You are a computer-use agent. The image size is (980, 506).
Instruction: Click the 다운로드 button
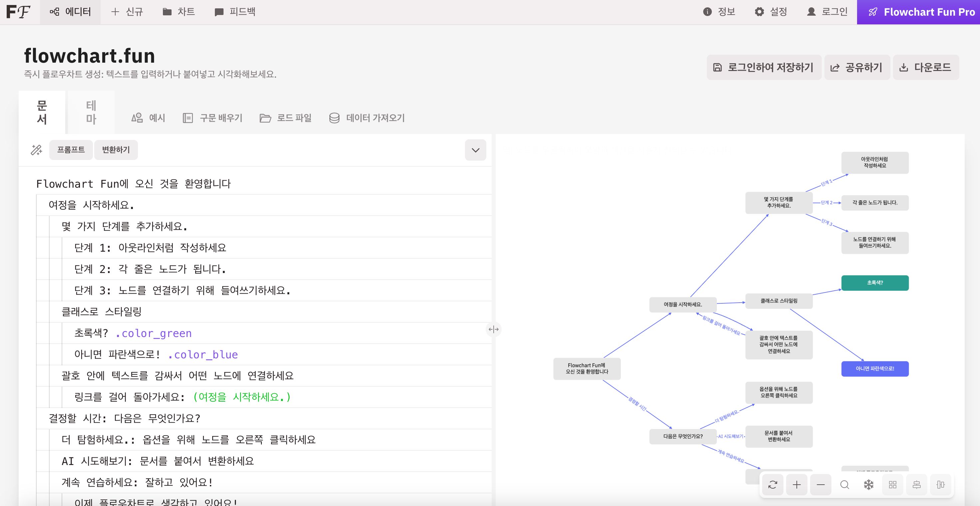pos(926,67)
